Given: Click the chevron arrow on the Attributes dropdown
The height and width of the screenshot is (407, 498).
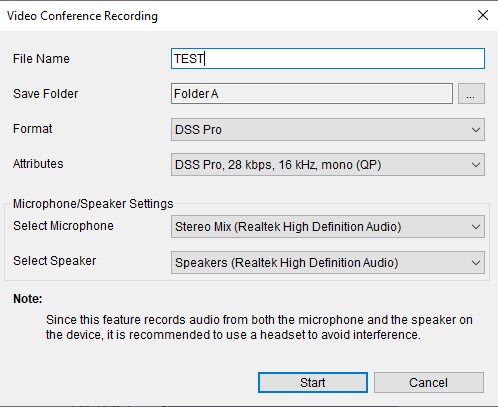Looking at the screenshot, I should 476,165.
